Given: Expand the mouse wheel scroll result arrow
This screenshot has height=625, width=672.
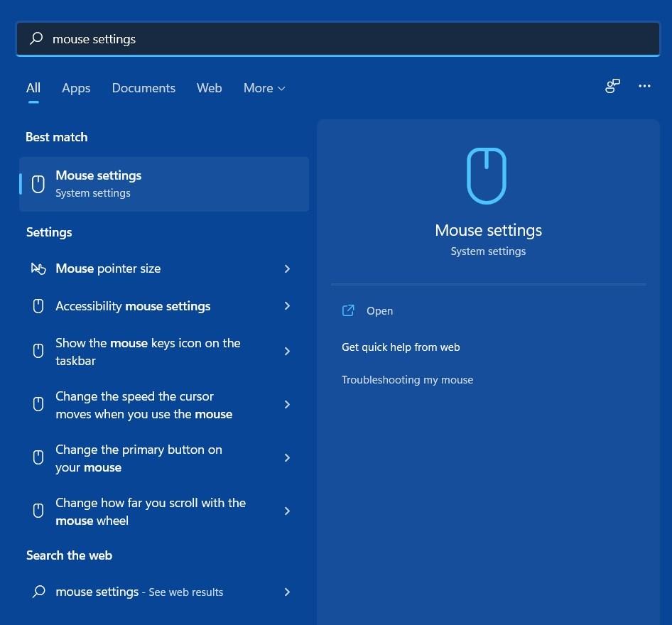Looking at the screenshot, I should 287,511.
